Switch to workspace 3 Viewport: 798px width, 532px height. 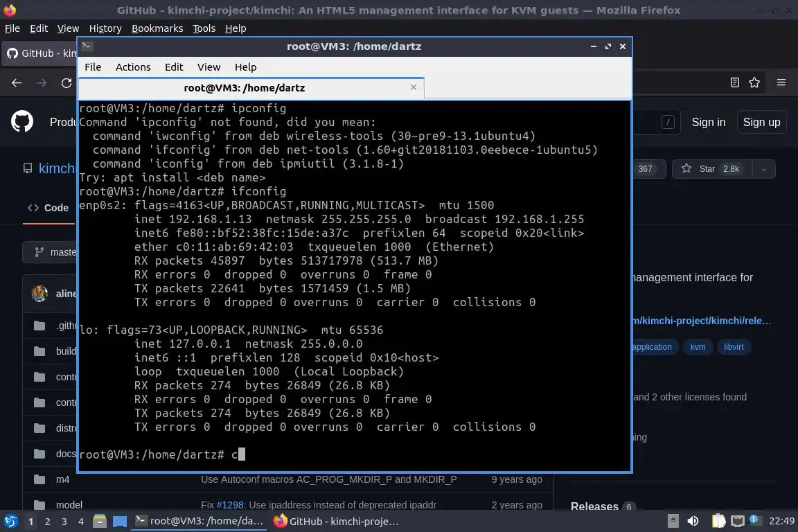click(x=64, y=522)
